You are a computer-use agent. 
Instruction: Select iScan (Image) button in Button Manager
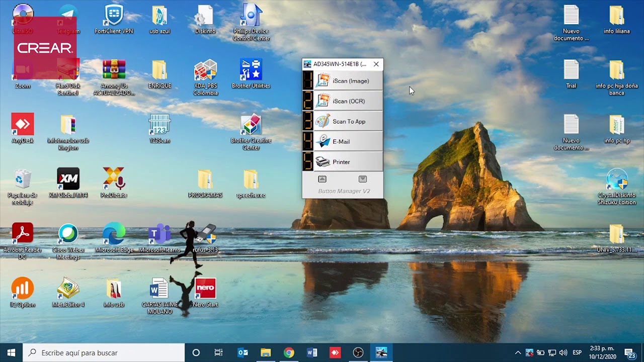tap(349, 81)
